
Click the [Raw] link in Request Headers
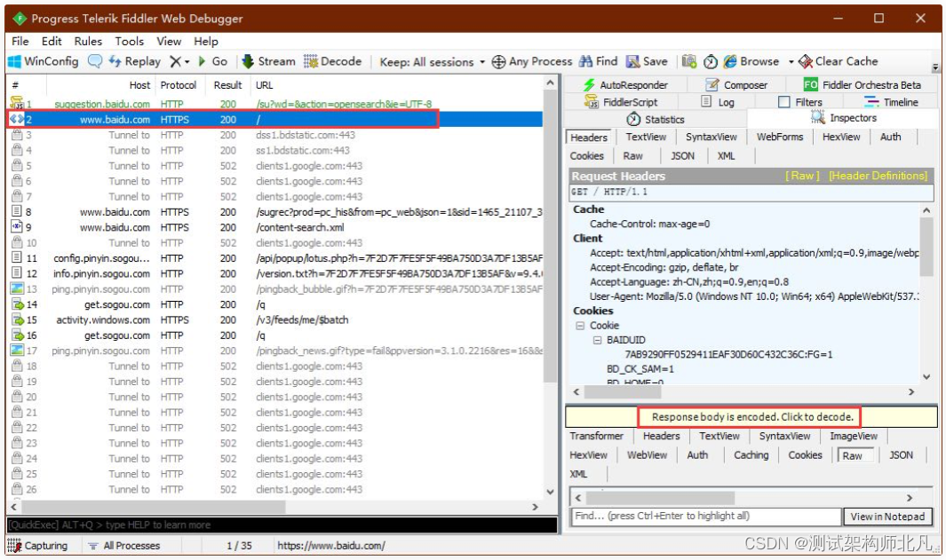coord(802,176)
